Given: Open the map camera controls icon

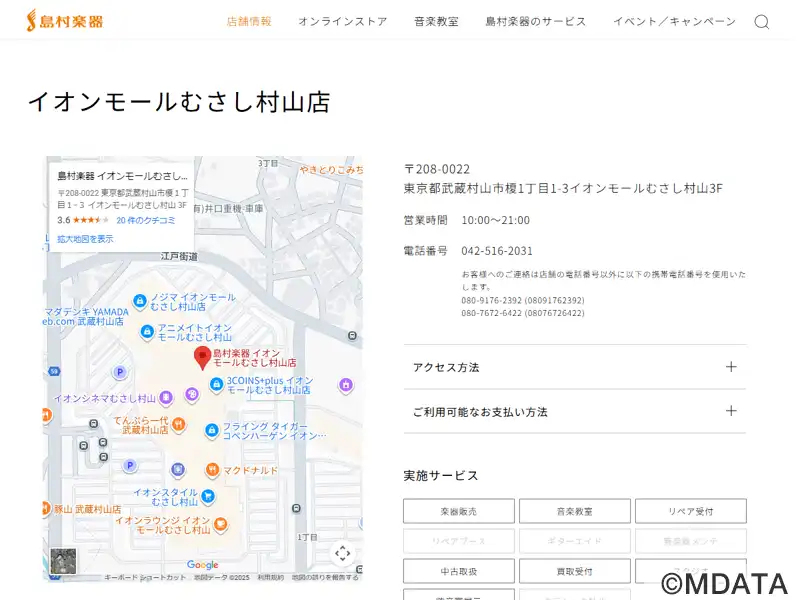Looking at the screenshot, I should [x=342, y=553].
